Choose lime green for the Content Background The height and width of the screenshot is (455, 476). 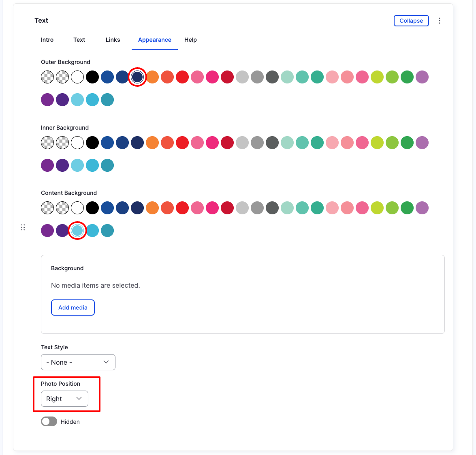pos(377,208)
